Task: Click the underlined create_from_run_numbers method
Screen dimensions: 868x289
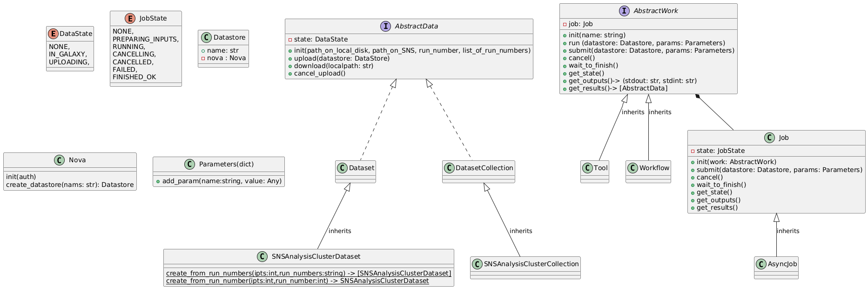Action: [x=309, y=273]
